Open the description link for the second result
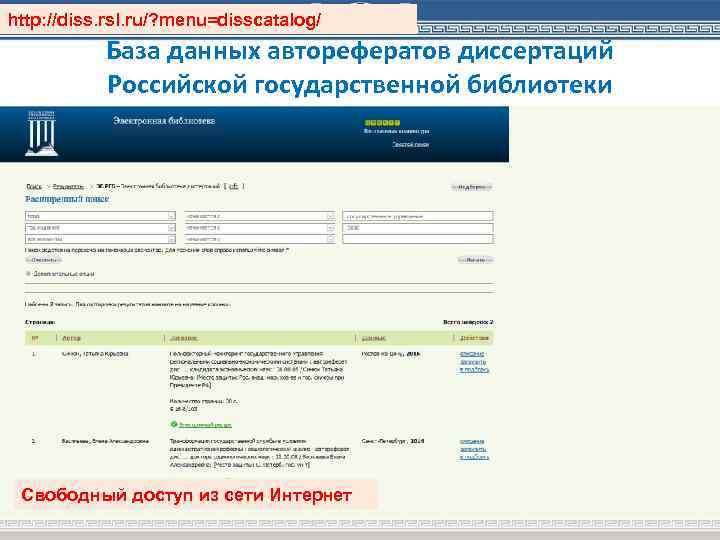 click(472, 441)
